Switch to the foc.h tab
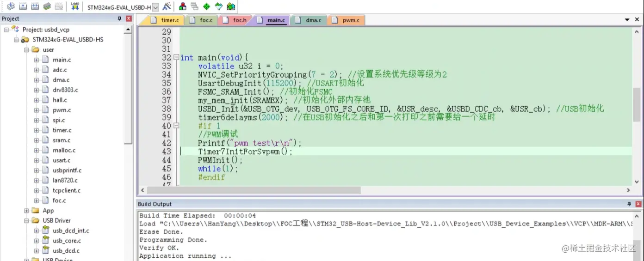The height and width of the screenshot is (261, 644). (235, 20)
